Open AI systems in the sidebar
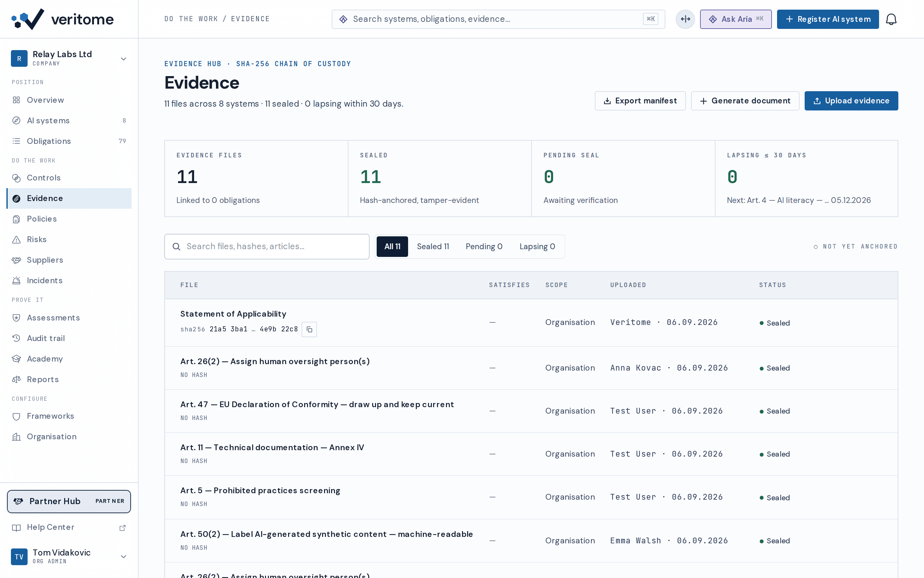 (x=69, y=120)
